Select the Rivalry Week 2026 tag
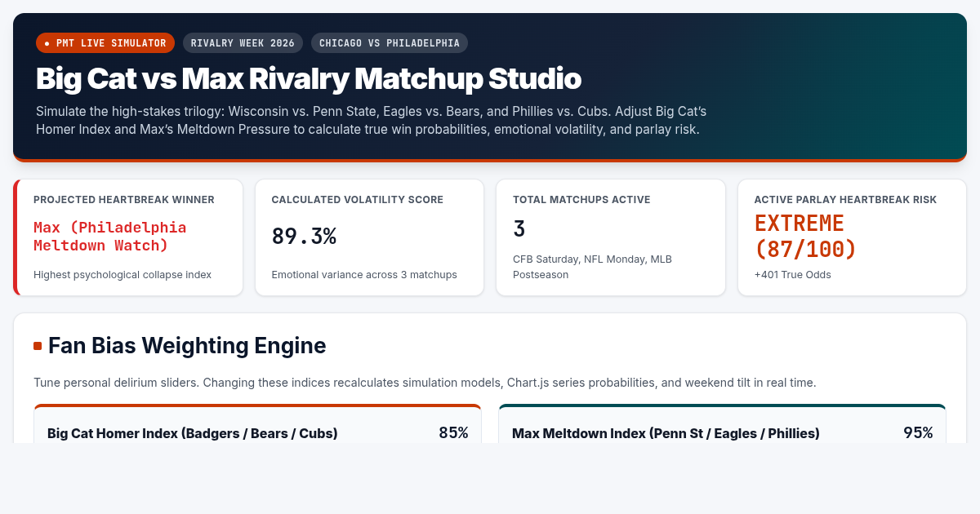The width and height of the screenshot is (980, 514). pyautogui.click(x=243, y=43)
